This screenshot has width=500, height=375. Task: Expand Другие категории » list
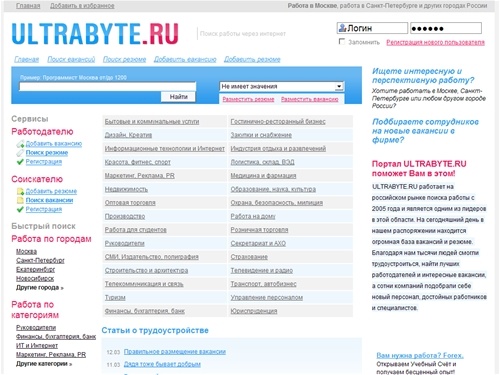44,364
